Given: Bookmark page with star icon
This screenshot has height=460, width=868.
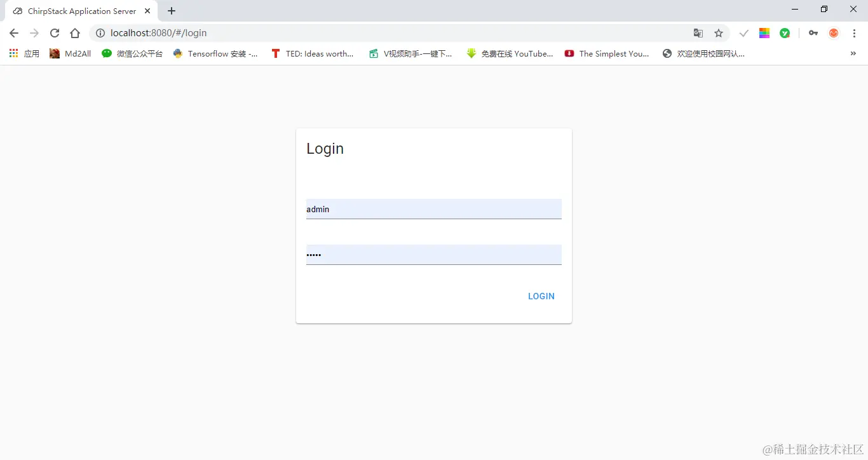Looking at the screenshot, I should coord(719,33).
